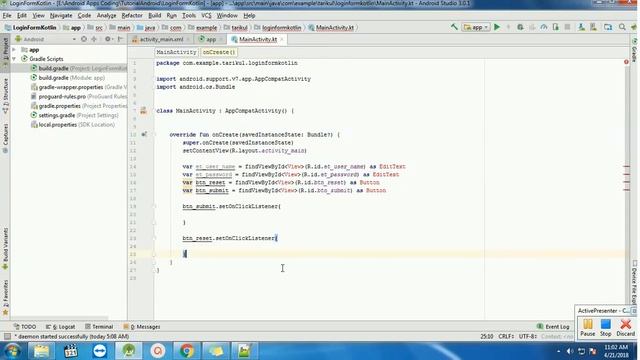Select gradle-wrapper.properties file
640x360 pixels.
[x=79, y=87]
